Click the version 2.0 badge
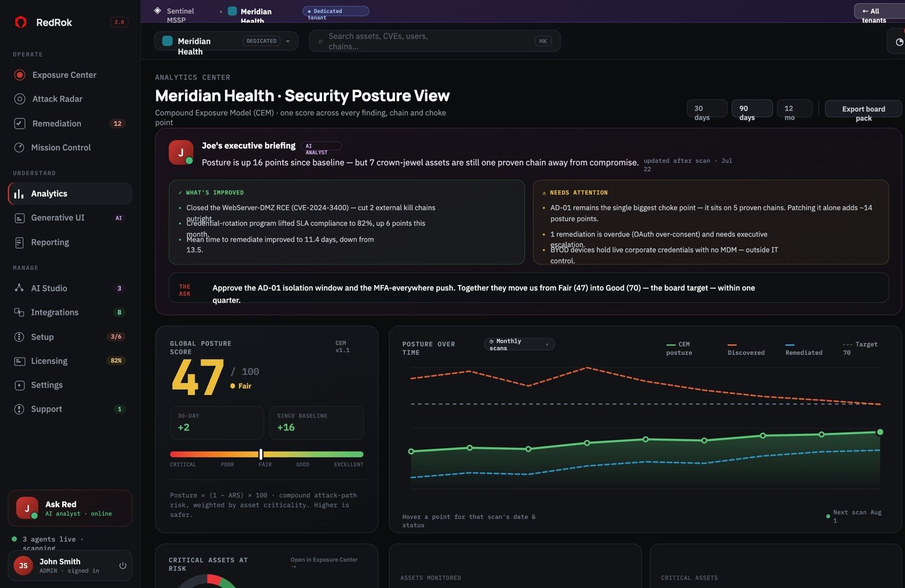 119,22
